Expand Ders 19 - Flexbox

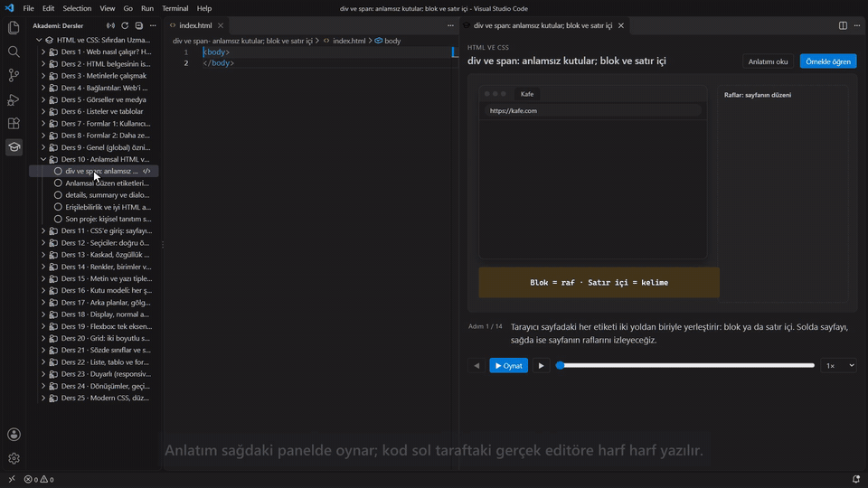[x=43, y=326]
